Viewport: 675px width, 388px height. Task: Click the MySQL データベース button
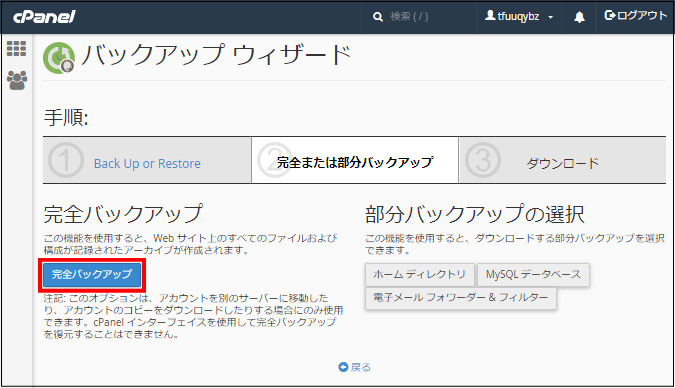[x=533, y=275]
